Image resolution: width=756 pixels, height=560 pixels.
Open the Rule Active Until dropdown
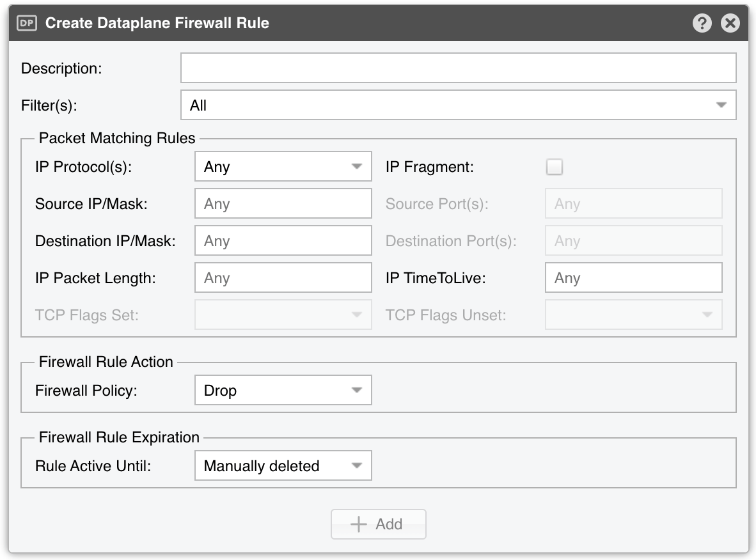pos(283,465)
